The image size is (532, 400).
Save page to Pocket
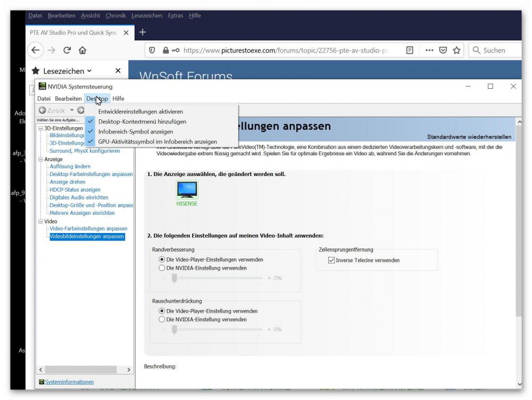pos(443,50)
